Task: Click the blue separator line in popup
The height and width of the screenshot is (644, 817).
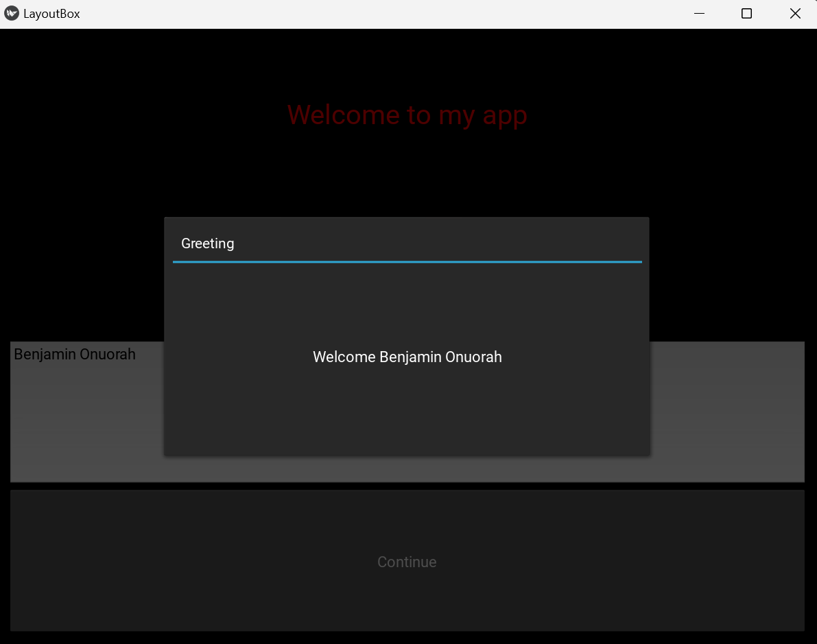Action: click(x=407, y=261)
